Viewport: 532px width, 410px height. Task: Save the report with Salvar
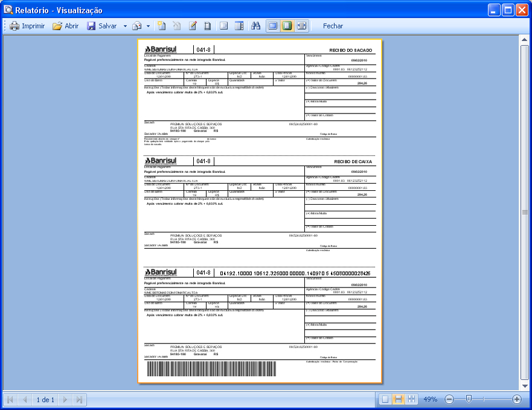click(101, 26)
